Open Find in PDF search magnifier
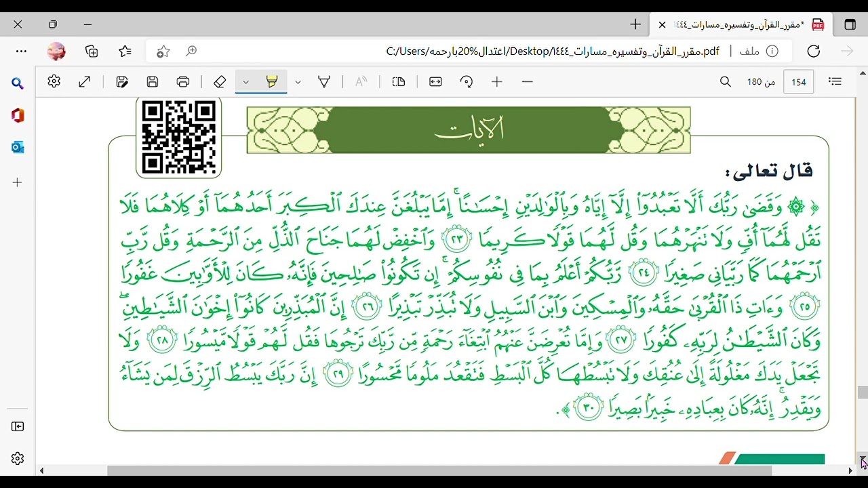Image resolution: width=868 pixels, height=488 pixels. click(726, 81)
